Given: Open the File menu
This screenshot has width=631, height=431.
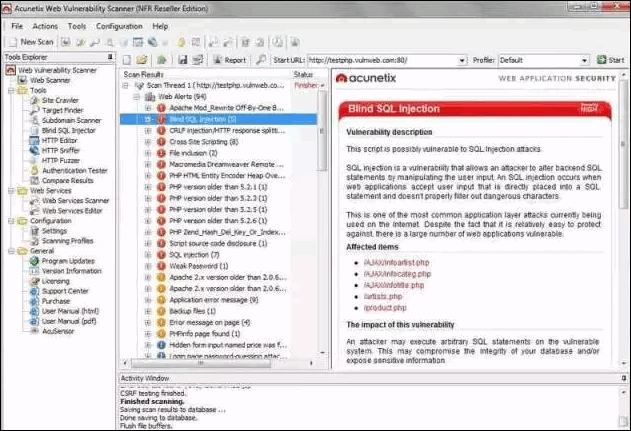Looking at the screenshot, I should point(17,26).
